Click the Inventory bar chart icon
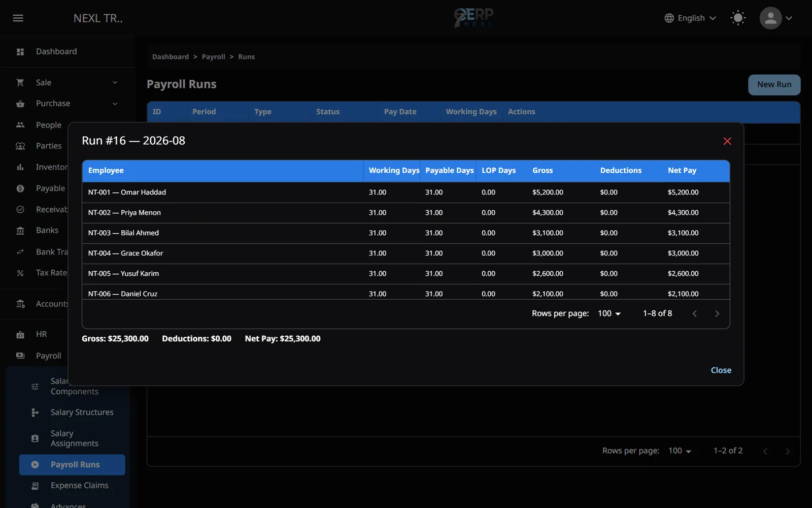This screenshot has height=508, width=812. pos(20,167)
